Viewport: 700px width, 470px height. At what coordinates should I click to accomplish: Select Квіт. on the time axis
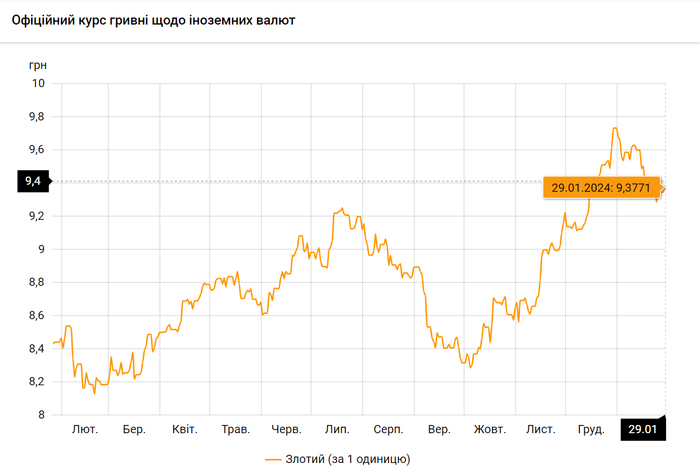[184, 429]
